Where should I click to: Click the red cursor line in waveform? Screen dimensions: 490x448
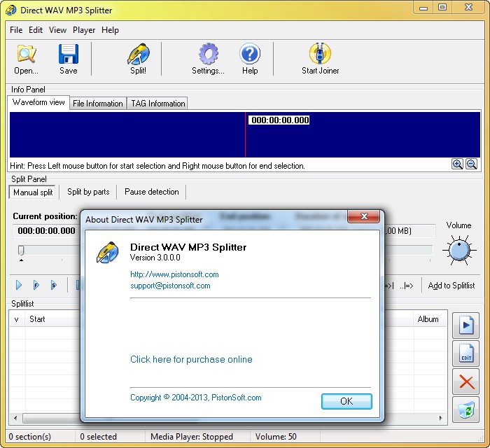click(x=245, y=134)
